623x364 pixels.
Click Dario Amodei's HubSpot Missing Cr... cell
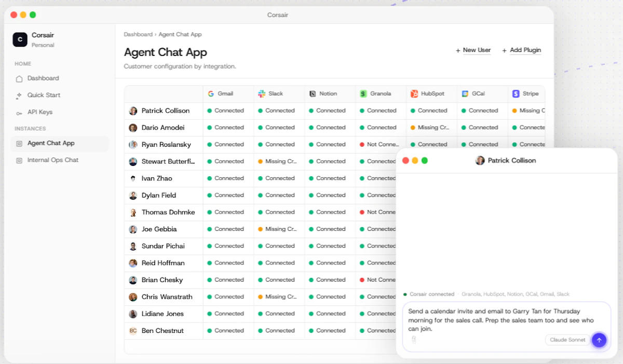point(432,128)
